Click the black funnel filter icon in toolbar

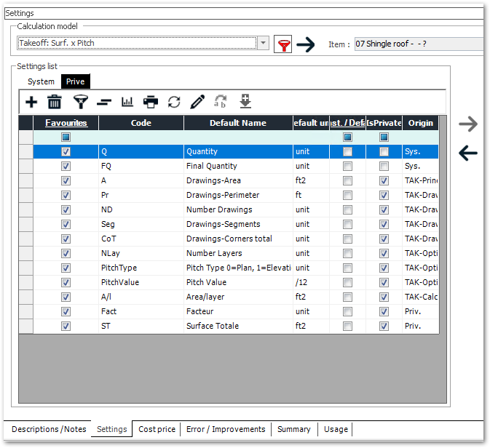[x=80, y=102]
